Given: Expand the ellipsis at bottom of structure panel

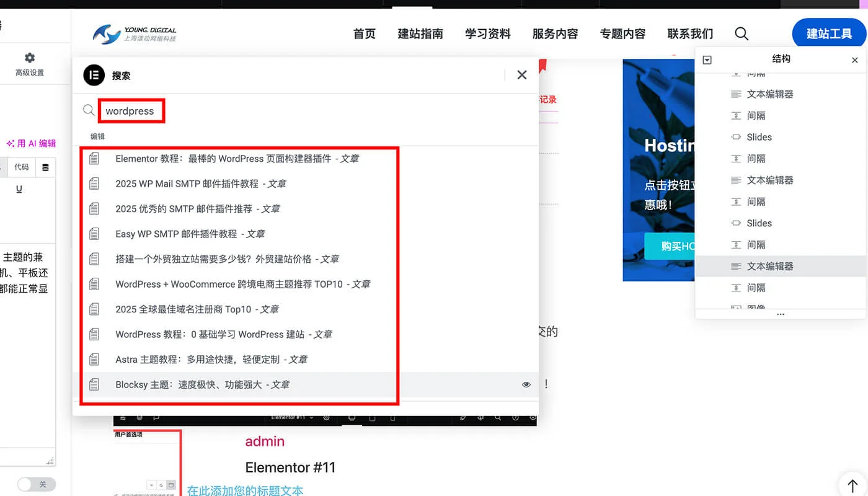Looking at the screenshot, I should [x=780, y=315].
